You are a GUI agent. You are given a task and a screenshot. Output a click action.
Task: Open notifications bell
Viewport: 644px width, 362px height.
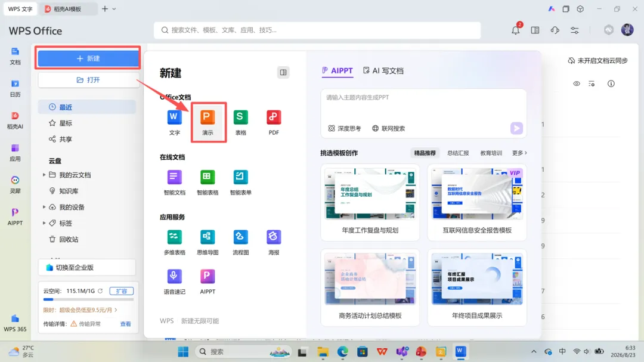(x=515, y=30)
